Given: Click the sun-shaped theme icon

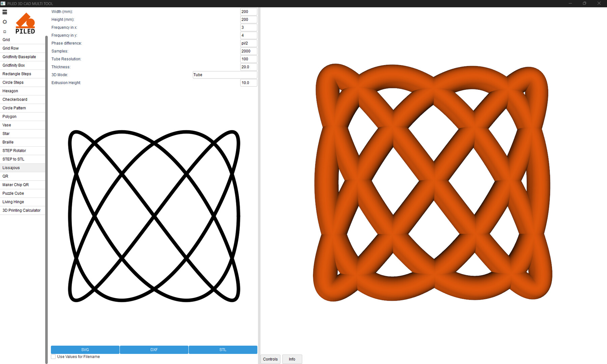Looking at the screenshot, I should (5, 22).
